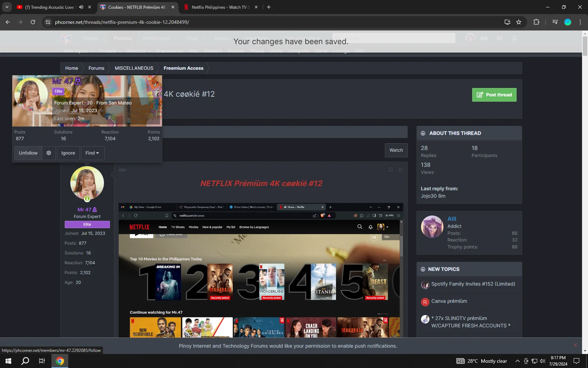This screenshot has width=588, height=368.
Task: Switch to Netflix Philippines tab
Action: pyautogui.click(x=221, y=7)
